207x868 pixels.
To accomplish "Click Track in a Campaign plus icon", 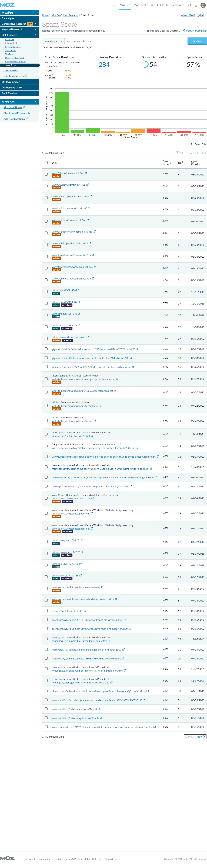I will pos(183,31).
